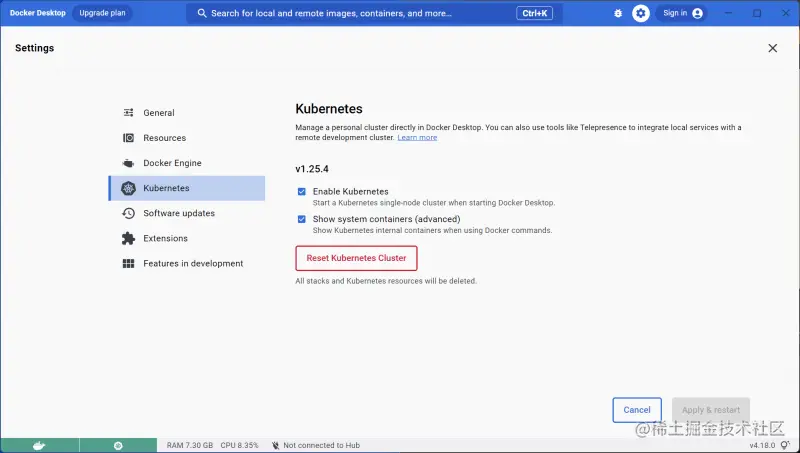Go to Software updates tab
The image size is (800, 453).
(187, 213)
